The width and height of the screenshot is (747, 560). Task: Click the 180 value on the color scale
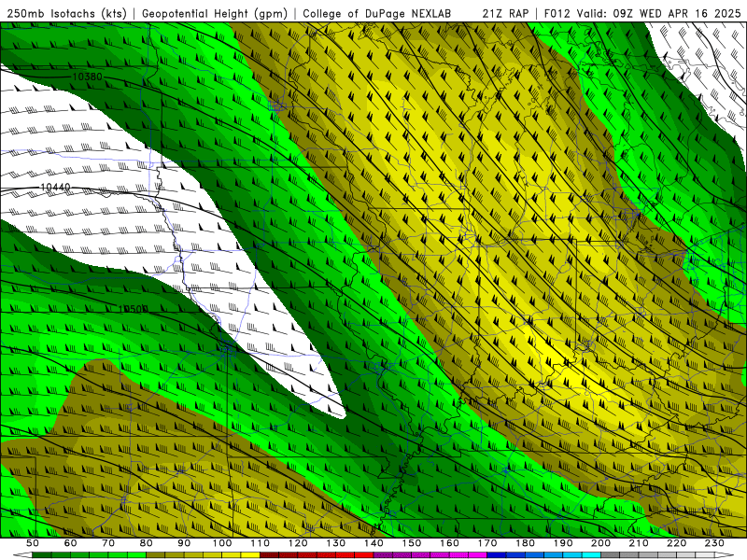(526, 543)
